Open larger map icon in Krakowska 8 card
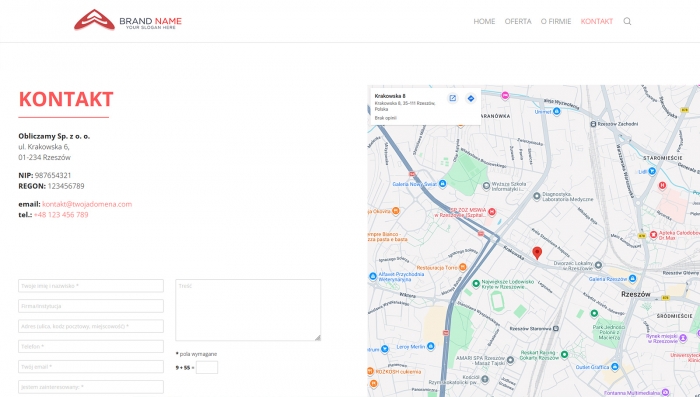 point(453,98)
